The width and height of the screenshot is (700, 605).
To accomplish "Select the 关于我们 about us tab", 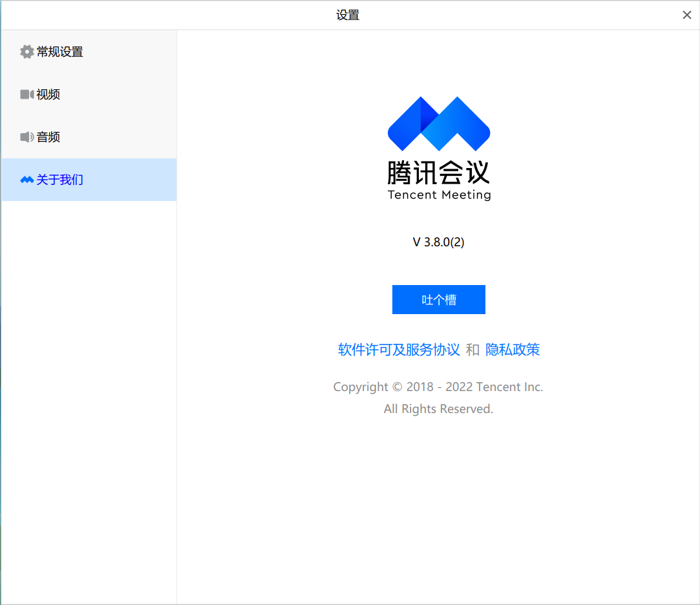I will point(89,180).
